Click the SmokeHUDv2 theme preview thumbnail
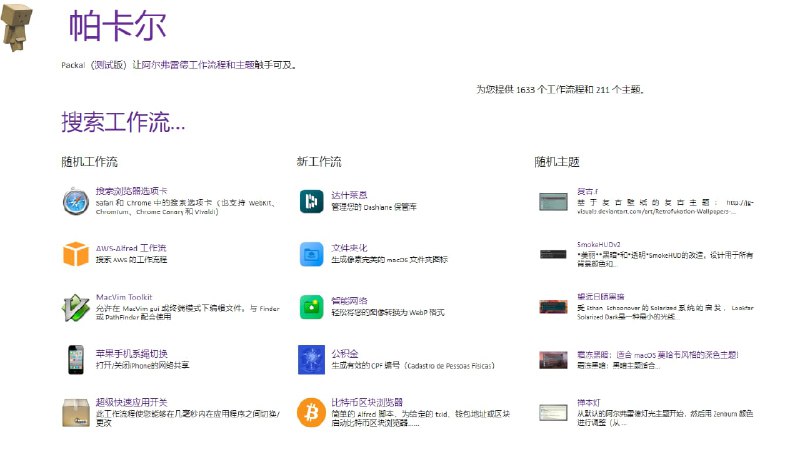This screenshot has height=452, width=800. click(553, 254)
